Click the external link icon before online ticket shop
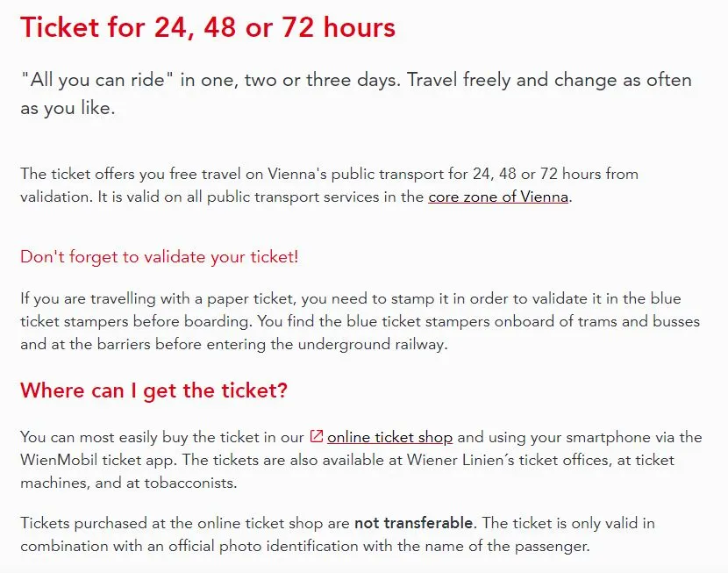The height and width of the screenshot is (573, 728). click(x=316, y=436)
